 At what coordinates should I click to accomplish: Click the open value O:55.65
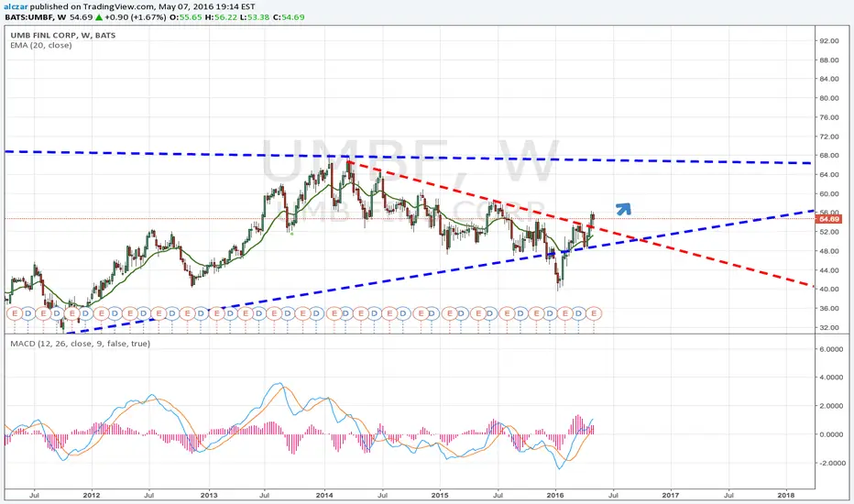(186, 17)
